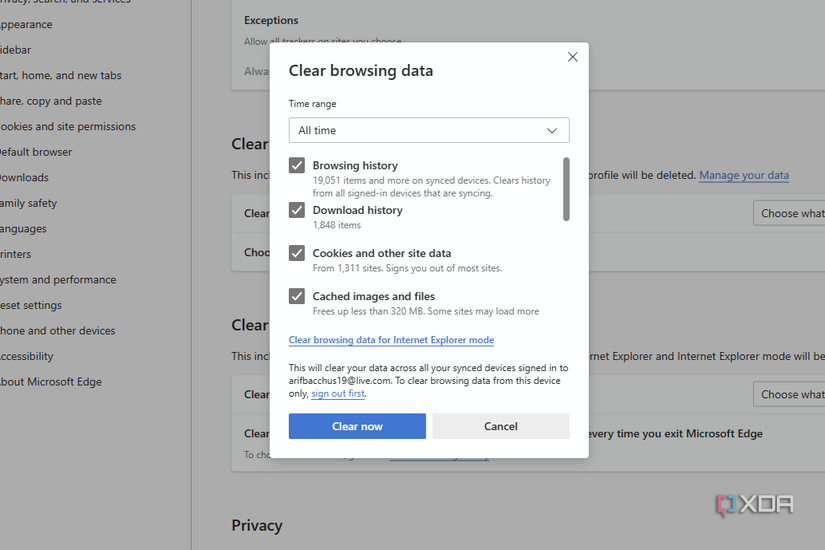
Task: Open Appearance settings in sidebar
Action: (x=26, y=25)
